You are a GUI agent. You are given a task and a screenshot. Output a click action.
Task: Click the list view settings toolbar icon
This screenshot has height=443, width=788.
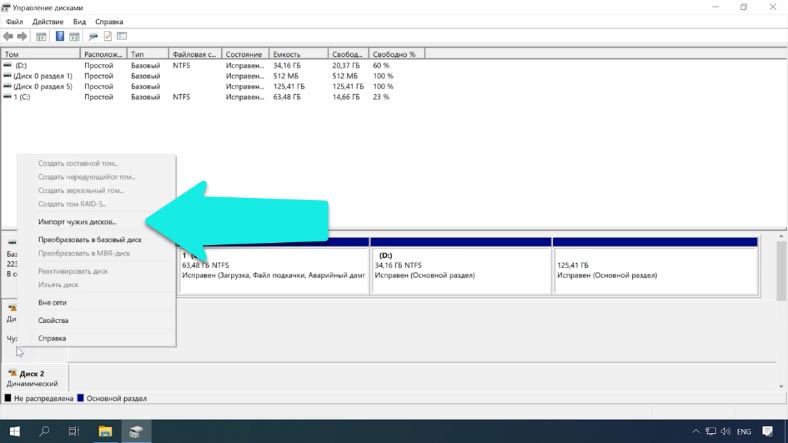[x=122, y=36]
